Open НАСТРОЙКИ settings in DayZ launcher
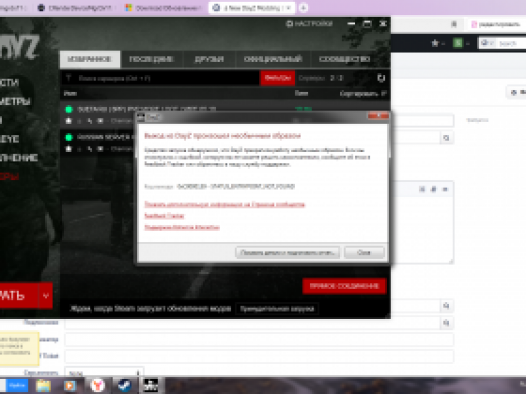The height and width of the screenshot is (394, 526). point(309,24)
